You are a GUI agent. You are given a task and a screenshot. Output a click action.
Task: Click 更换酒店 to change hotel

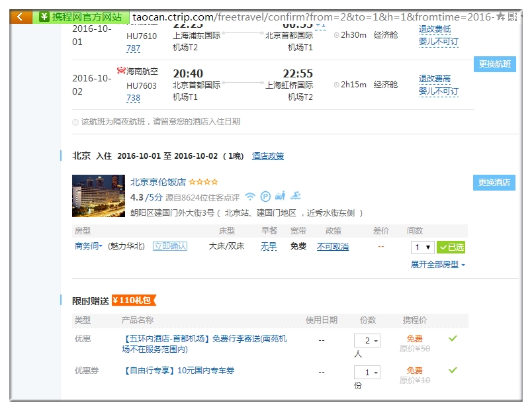(x=494, y=183)
